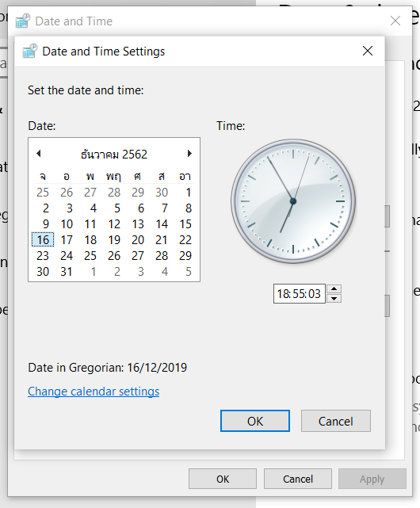The height and width of the screenshot is (508, 420).
Task: Select date 14 in calendar
Action: click(162, 223)
